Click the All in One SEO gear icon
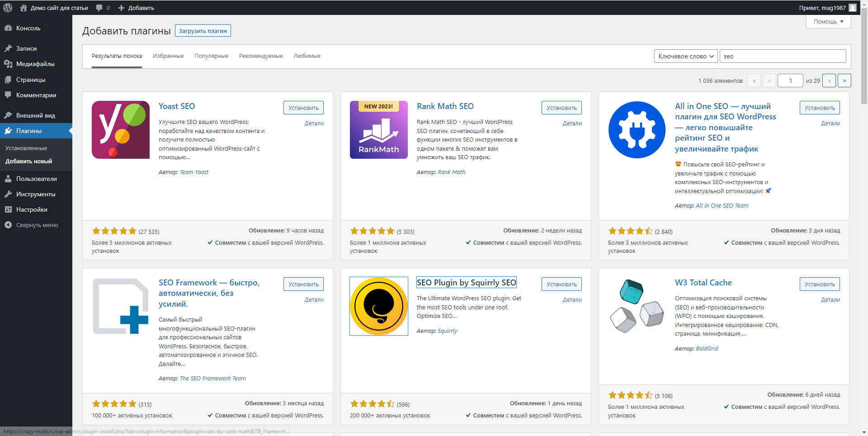 pos(637,130)
